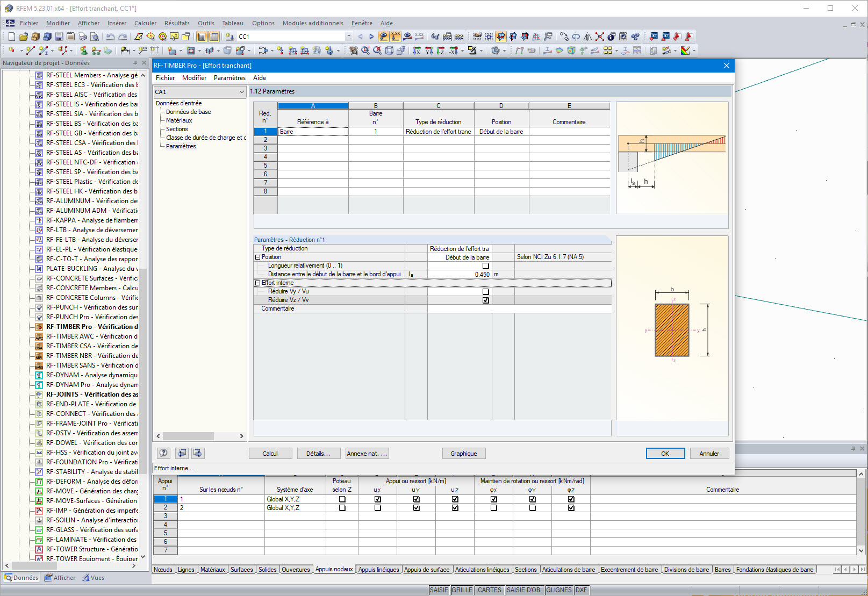Open dropdown arrow next to color scale icon
This screenshot has width=868, height=596.
[694, 51]
